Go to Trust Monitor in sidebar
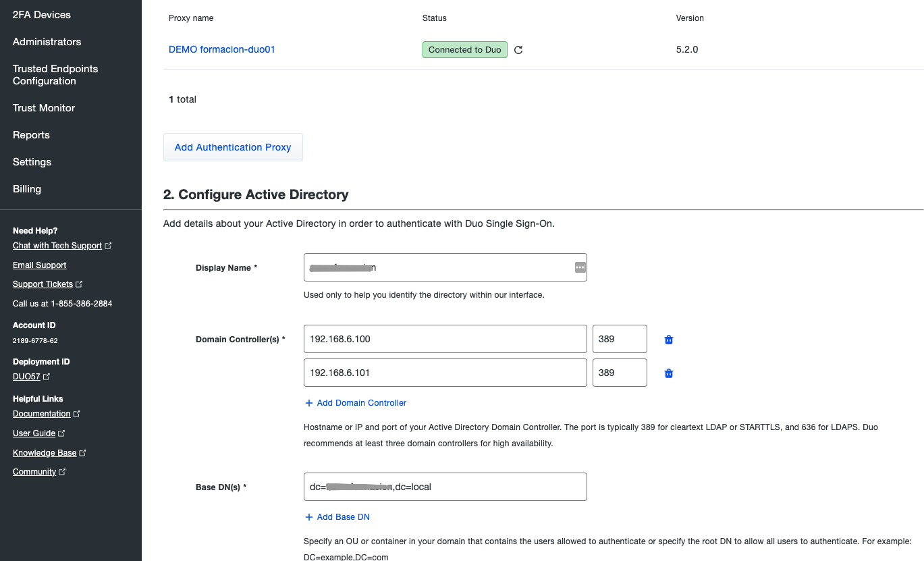 click(44, 108)
